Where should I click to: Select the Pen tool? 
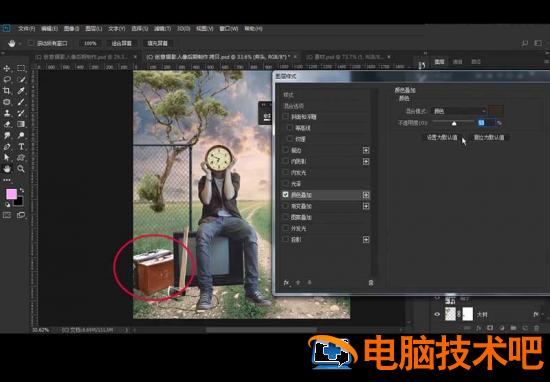click(7, 147)
